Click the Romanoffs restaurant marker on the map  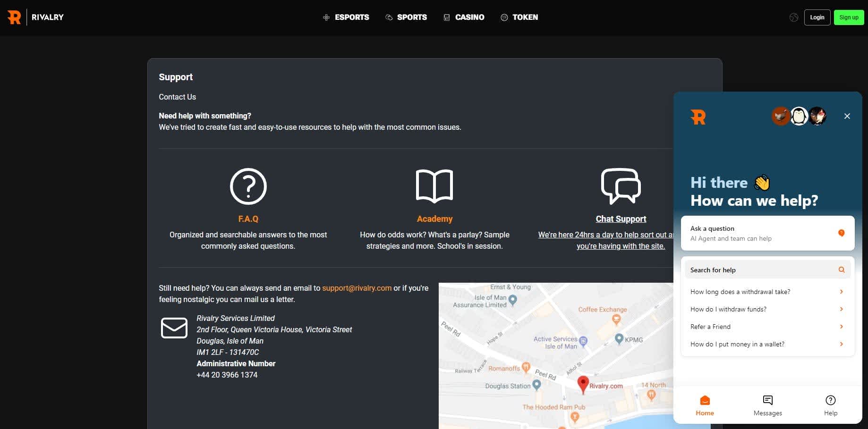pyautogui.click(x=526, y=368)
